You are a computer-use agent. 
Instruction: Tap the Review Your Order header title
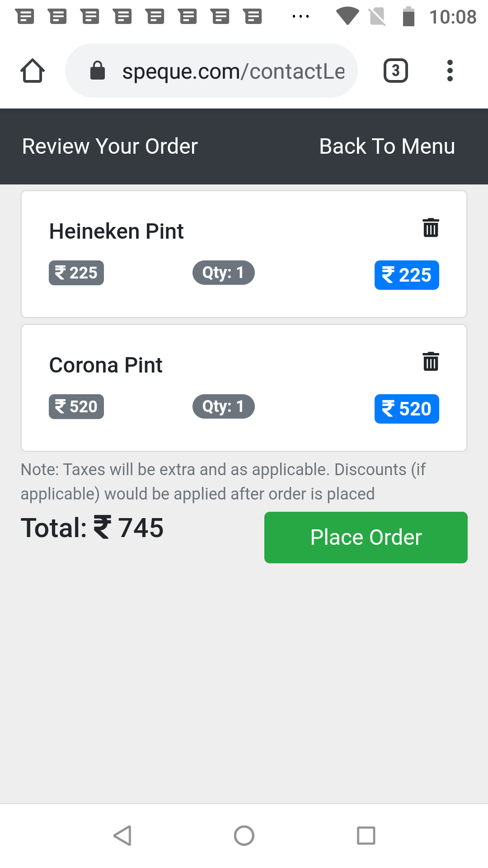110,146
